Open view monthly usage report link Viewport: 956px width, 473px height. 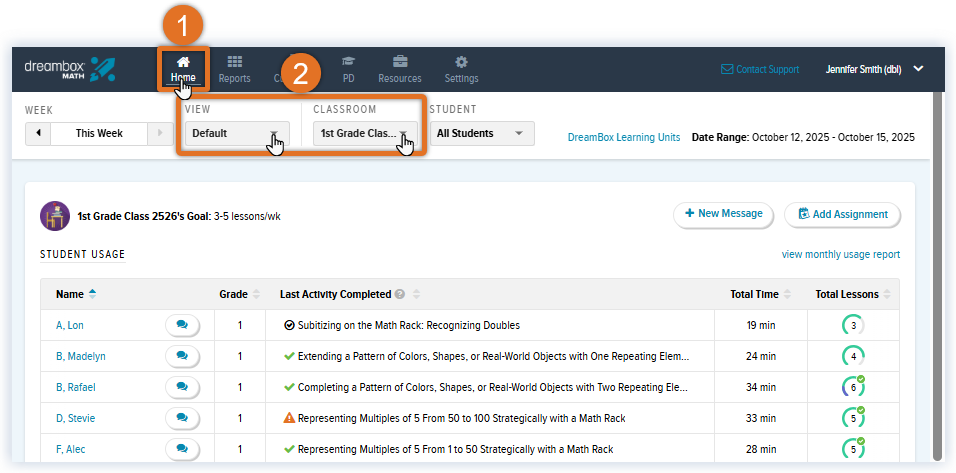[840, 255]
